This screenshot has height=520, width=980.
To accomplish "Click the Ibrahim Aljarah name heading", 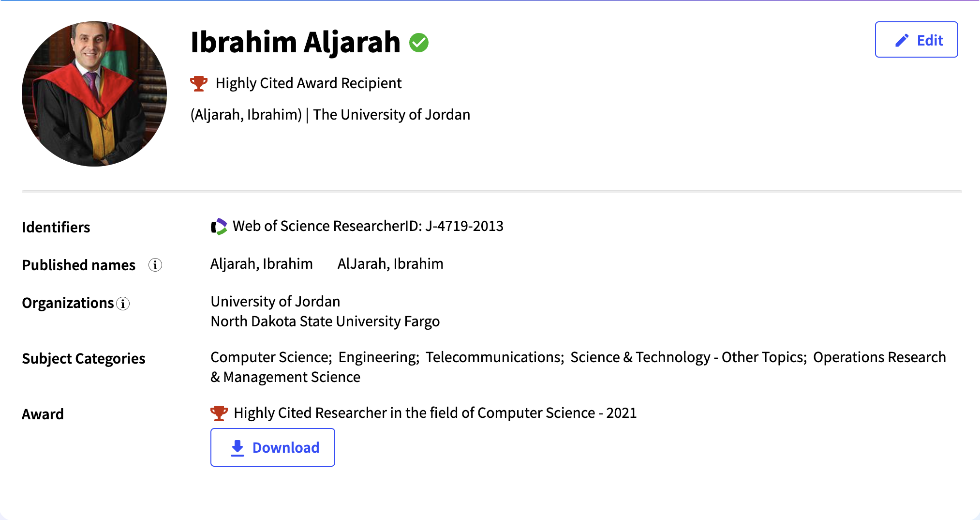I will (x=295, y=42).
